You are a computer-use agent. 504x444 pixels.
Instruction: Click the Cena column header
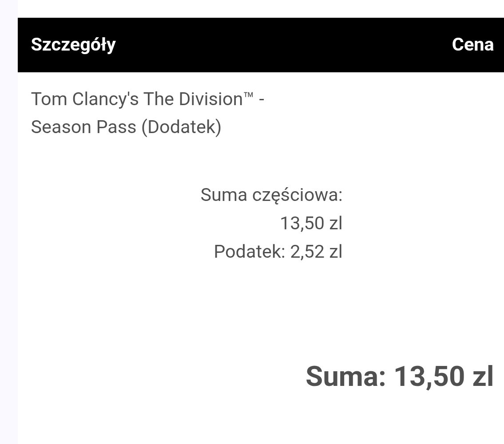[472, 45]
